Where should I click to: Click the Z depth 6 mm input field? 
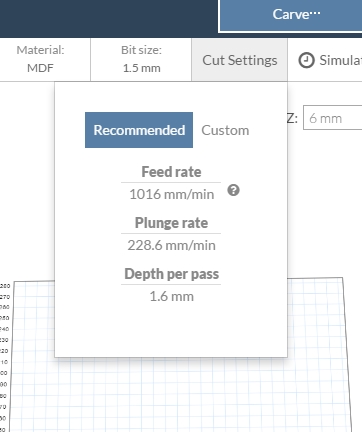point(332,118)
